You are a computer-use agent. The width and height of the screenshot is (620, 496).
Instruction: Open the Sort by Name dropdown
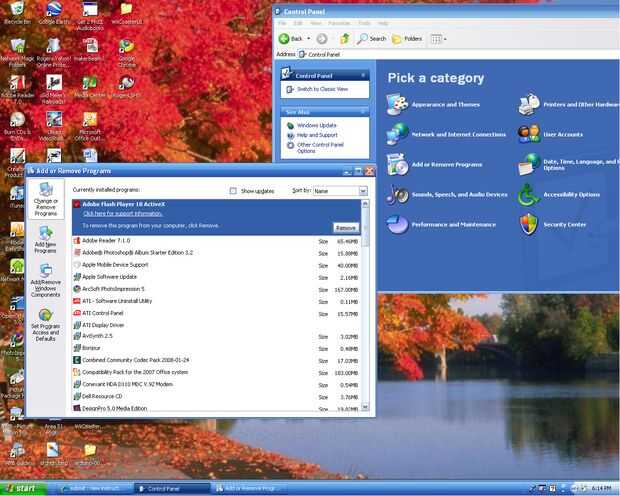pyautogui.click(x=340, y=191)
